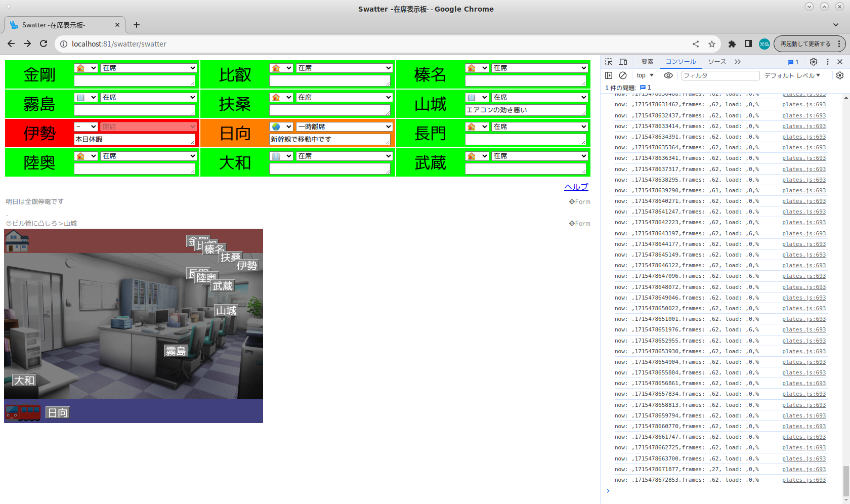Expand the デフォルト レベル log level dropdown
This screenshot has height=504, width=850.
(x=792, y=75)
